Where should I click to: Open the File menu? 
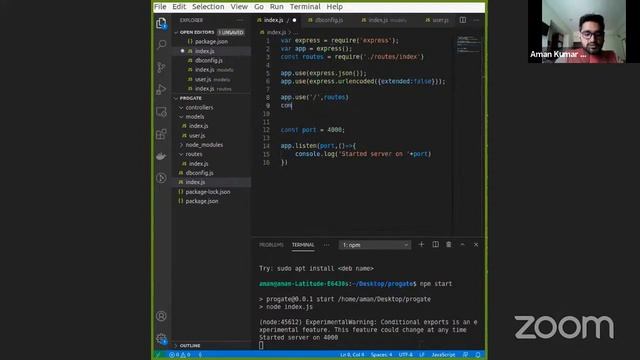point(160,7)
